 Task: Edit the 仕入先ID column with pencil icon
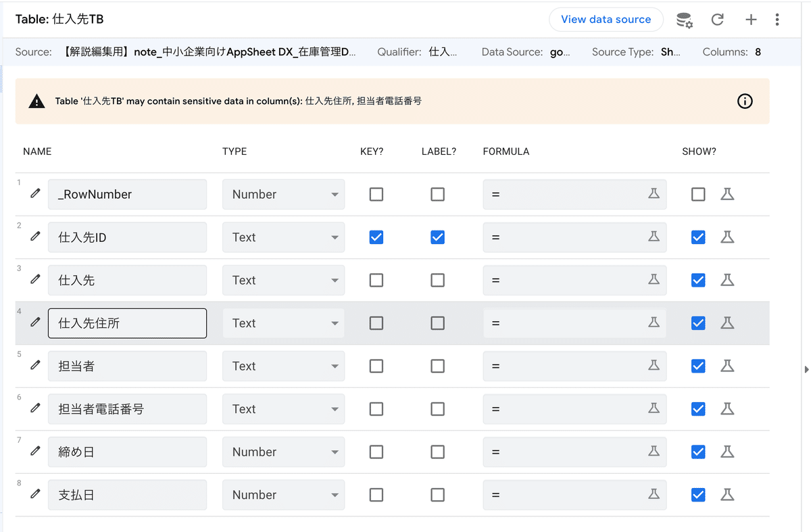click(35, 237)
